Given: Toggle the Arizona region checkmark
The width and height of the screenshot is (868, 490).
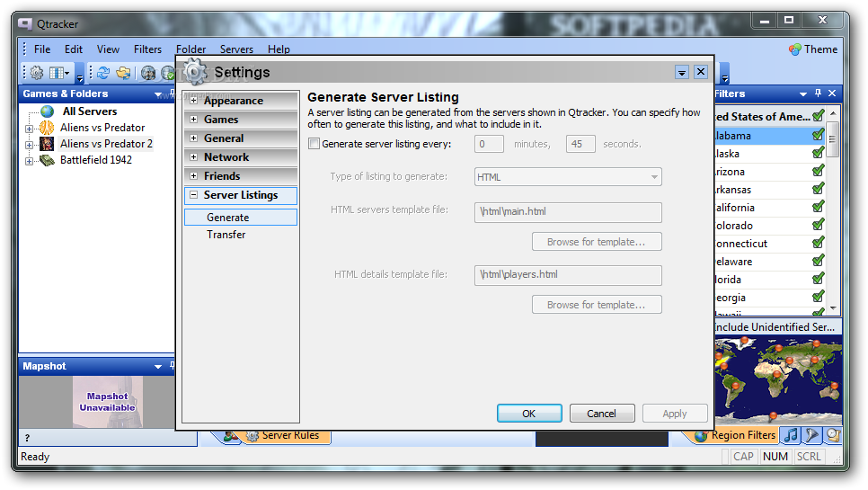Looking at the screenshot, I should pos(819,171).
